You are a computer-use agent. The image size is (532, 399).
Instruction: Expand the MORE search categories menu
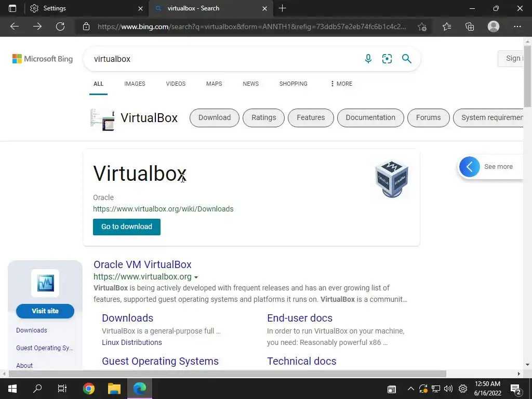click(341, 84)
